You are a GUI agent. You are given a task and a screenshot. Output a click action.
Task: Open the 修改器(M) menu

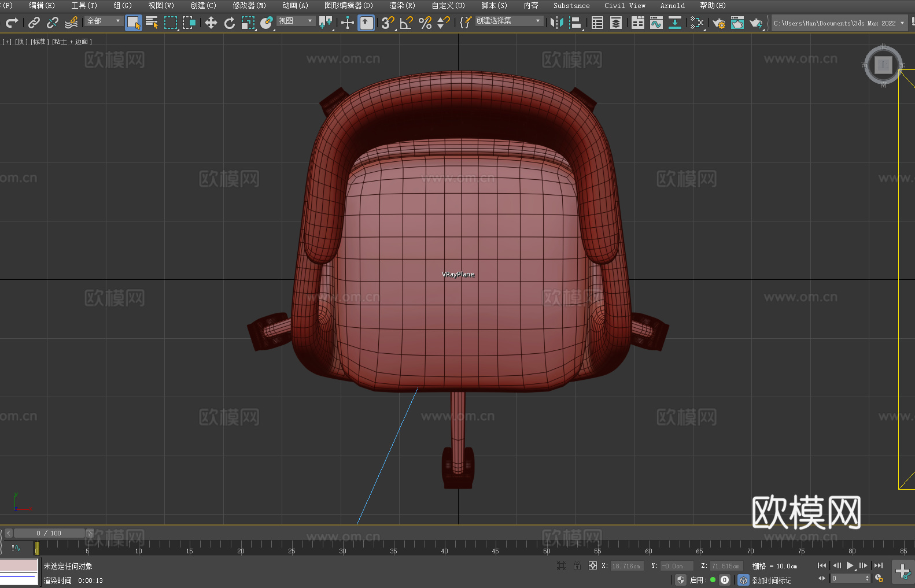249,5
